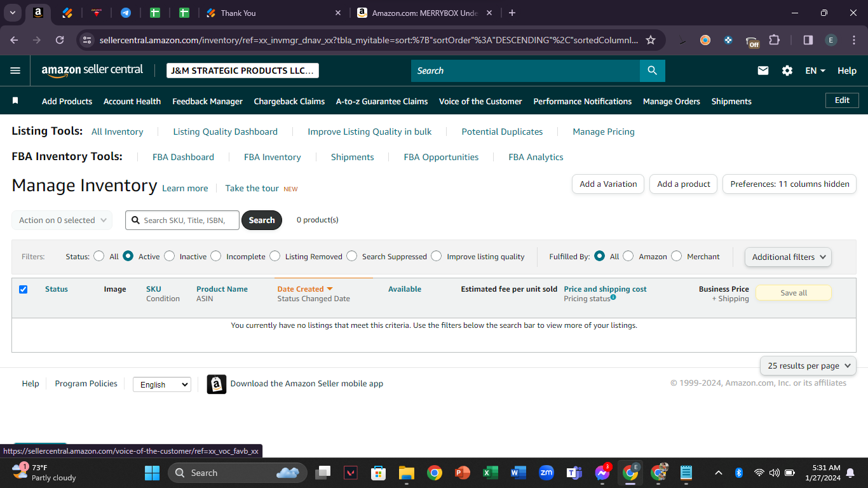Open the browser tab search chevron
This screenshot has width=868, height=488.
[x=12, y=13]
